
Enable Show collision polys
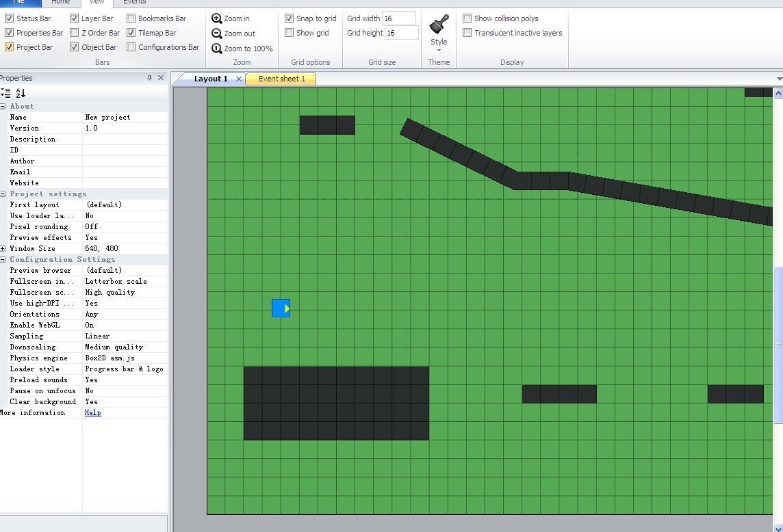pos(467,18)
